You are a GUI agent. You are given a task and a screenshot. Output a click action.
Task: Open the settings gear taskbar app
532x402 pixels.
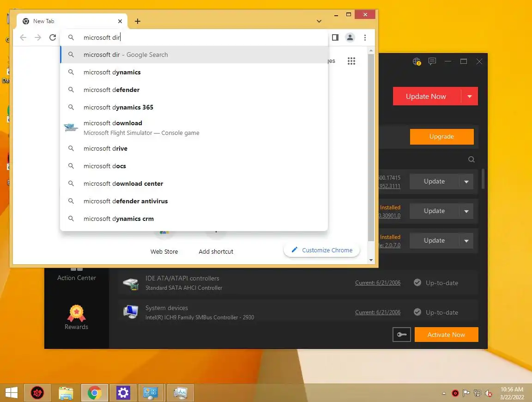[x=123, y=393]
